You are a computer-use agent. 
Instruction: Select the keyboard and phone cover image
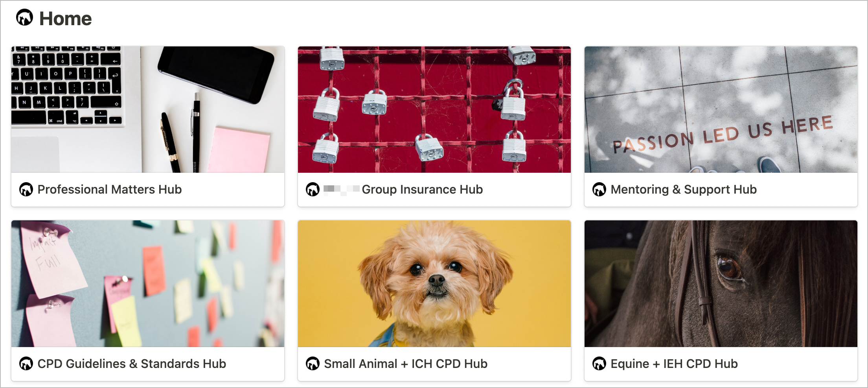point(148,109)
